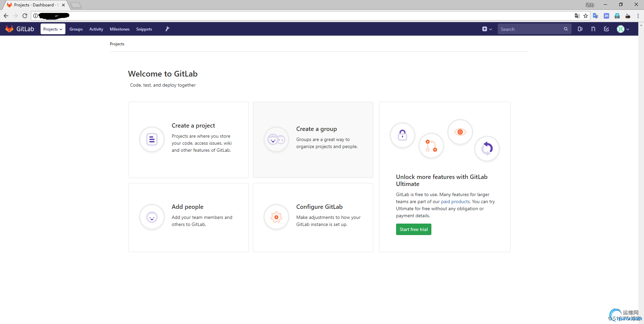Click the blue JH extension icon

[606, 16]
